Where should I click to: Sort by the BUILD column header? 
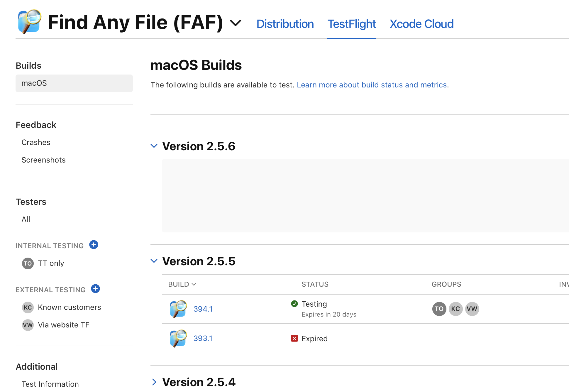[x=182, y=284]
